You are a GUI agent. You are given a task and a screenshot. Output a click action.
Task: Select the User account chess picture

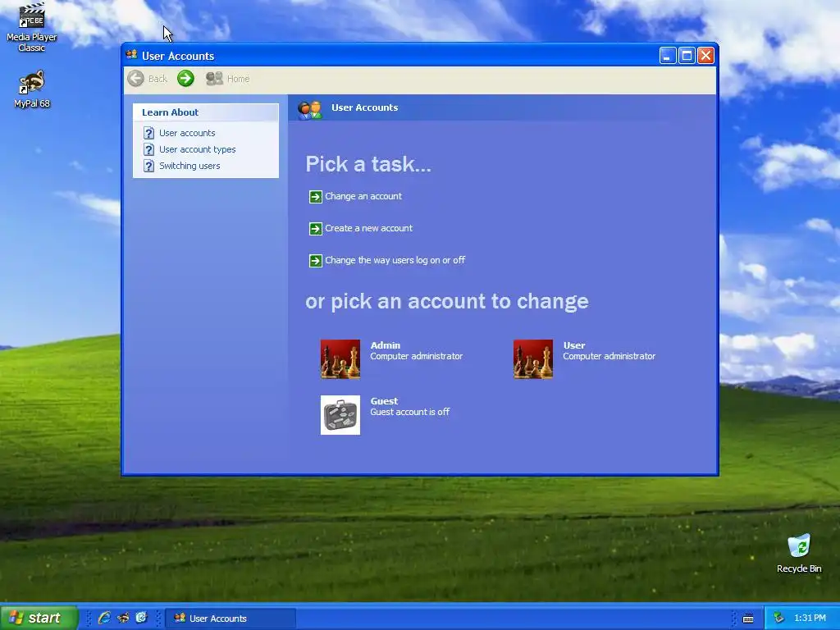tap(533, 359)
